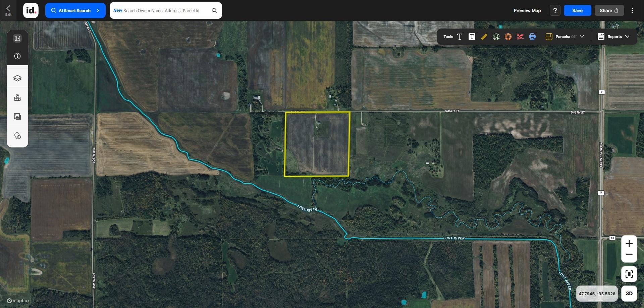Viewport: 644px width, 308px height.
Task: Open the help question mark
Action: click(x=555, y=10)
